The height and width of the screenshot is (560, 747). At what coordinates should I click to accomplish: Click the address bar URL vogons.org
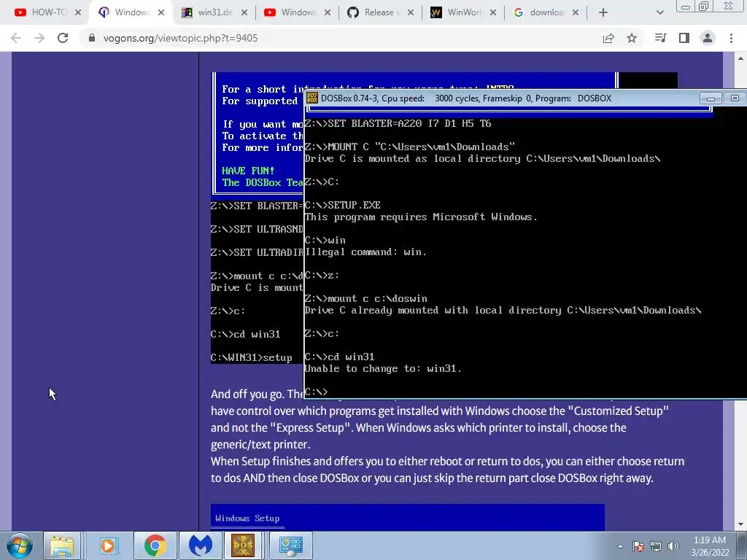181,38
